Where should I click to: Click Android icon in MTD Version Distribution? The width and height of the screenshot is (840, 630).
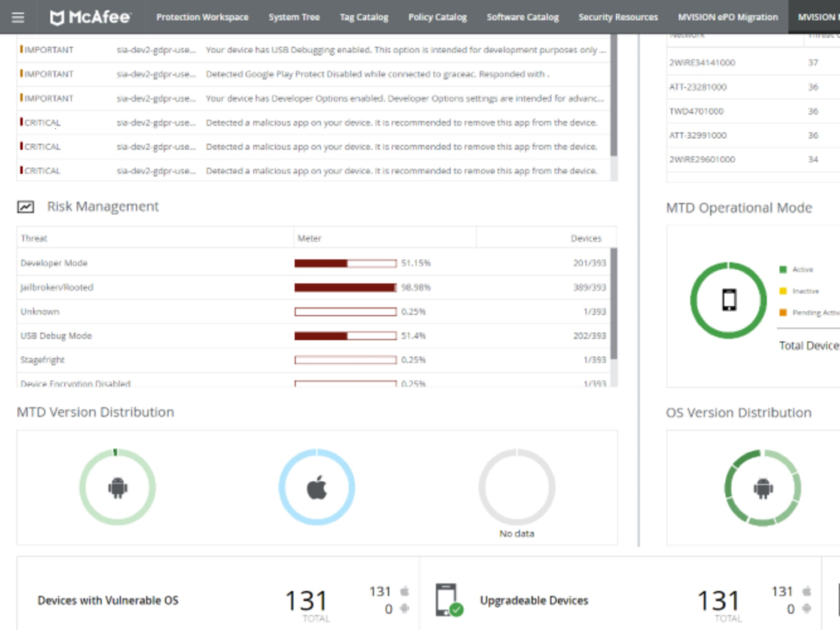coord(118,488)
